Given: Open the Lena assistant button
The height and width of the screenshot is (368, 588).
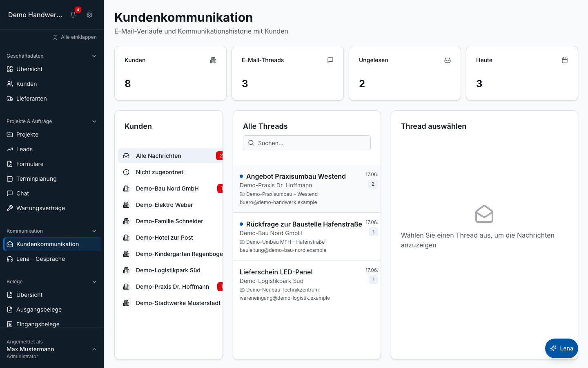Looking at the screenshot, I should [561, 348].
